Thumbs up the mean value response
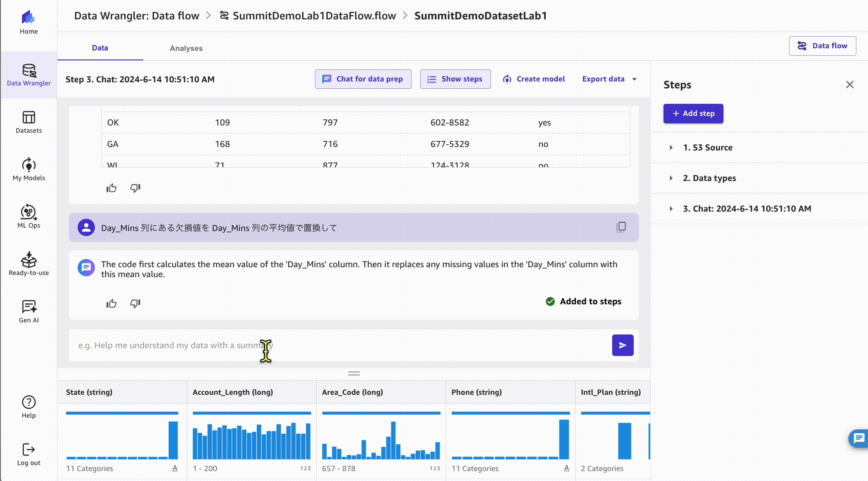This screenshot has height=481, width=868. tap(111, 304)
